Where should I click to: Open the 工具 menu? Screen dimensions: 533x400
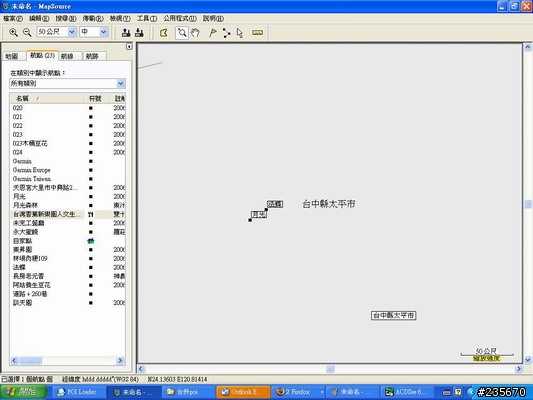coord(147,19)
